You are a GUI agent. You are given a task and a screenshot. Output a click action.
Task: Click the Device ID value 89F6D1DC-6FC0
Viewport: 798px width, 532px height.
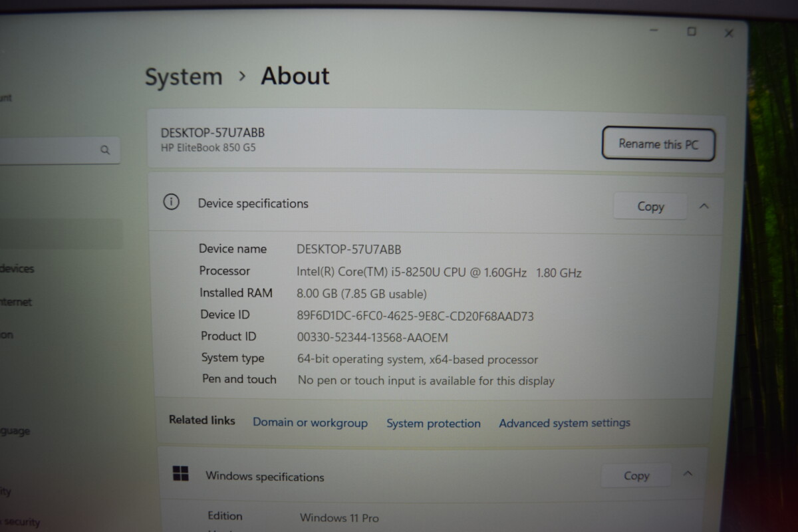point(415,316)
